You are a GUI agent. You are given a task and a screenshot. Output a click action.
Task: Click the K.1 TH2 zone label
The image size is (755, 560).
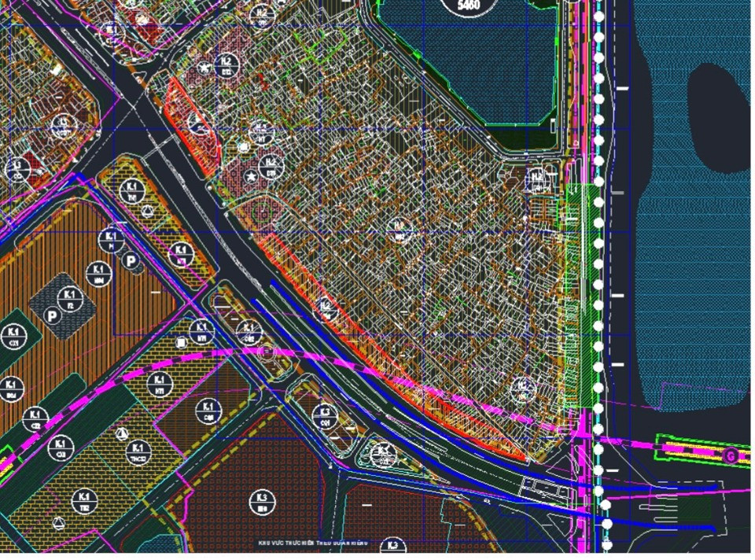coord(85,499)
